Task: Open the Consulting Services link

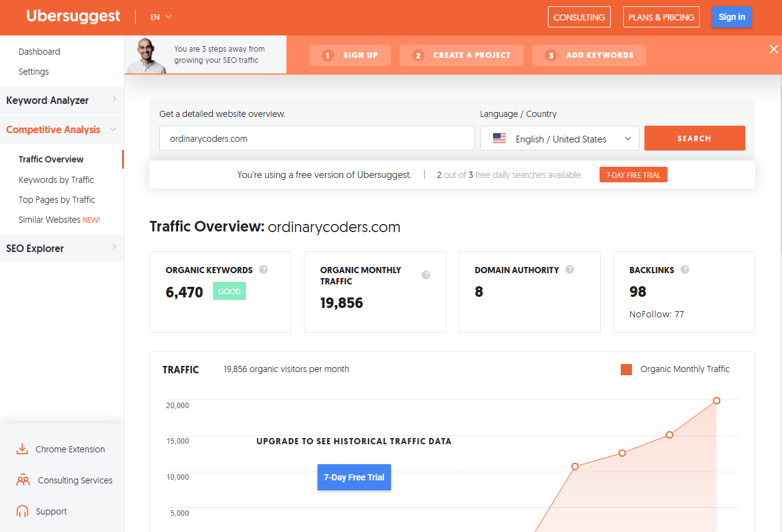Action: [x=75, y=480]
